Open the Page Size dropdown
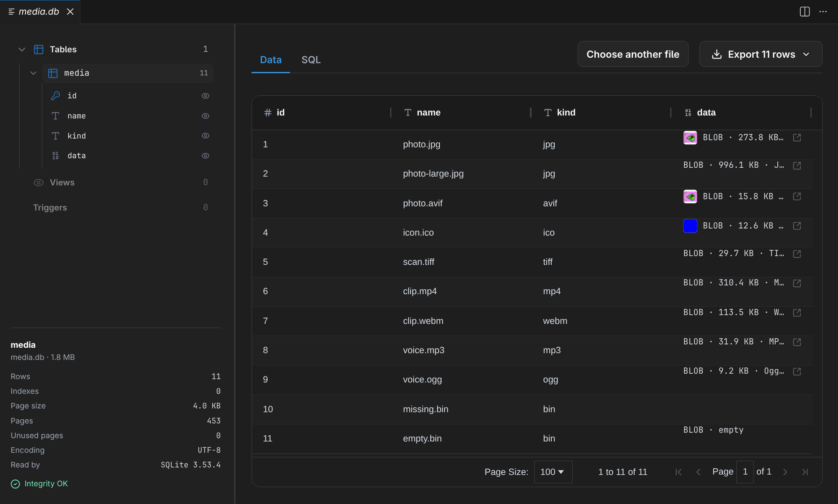838x504 pixels. pyautogui.click(x=553, y=472)
